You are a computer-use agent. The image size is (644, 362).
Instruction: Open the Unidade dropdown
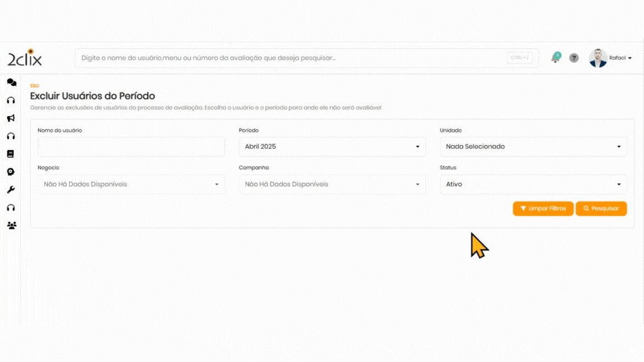point(533,147)
